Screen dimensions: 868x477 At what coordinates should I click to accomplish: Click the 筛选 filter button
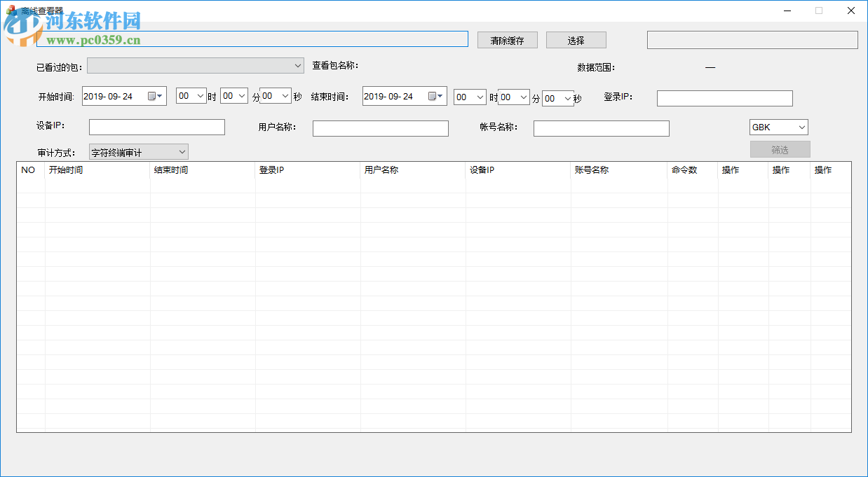point(780,149)
